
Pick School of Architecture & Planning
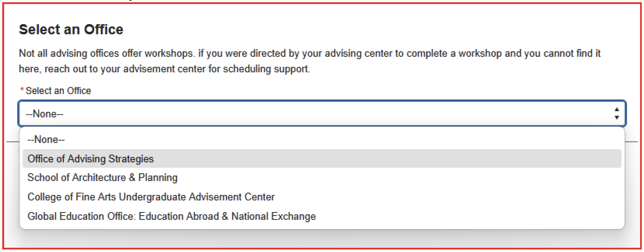(322, 178)
